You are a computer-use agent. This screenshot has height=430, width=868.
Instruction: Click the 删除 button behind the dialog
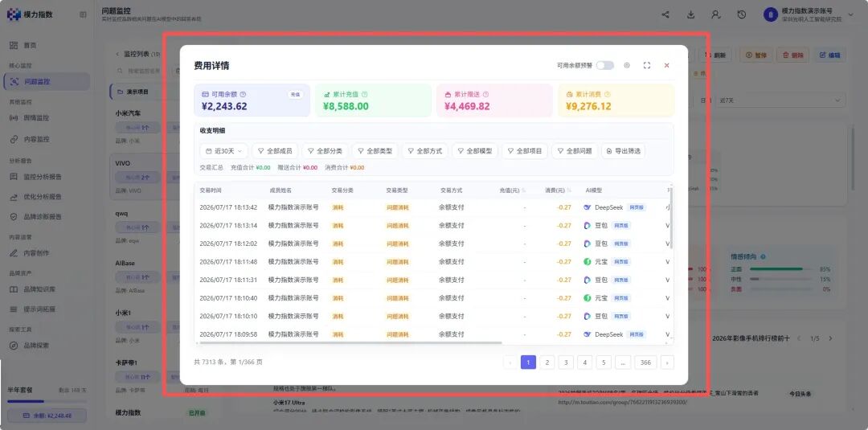click(x=792, y=55)
